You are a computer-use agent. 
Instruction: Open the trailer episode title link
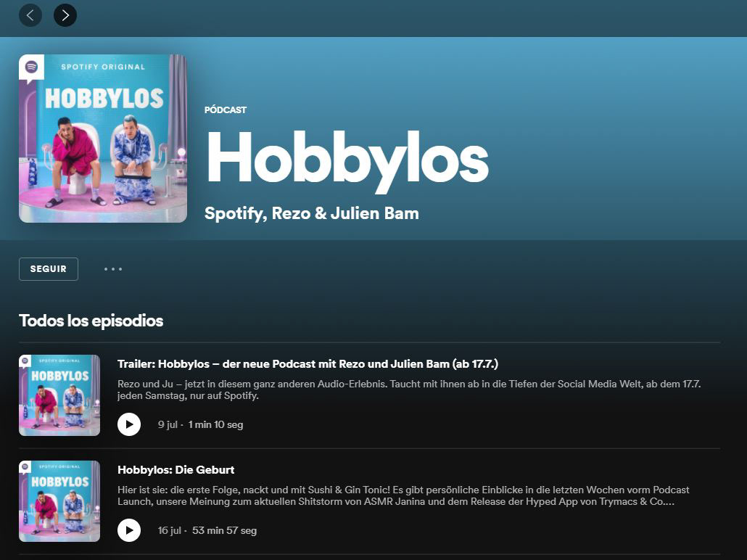point(308,364)
